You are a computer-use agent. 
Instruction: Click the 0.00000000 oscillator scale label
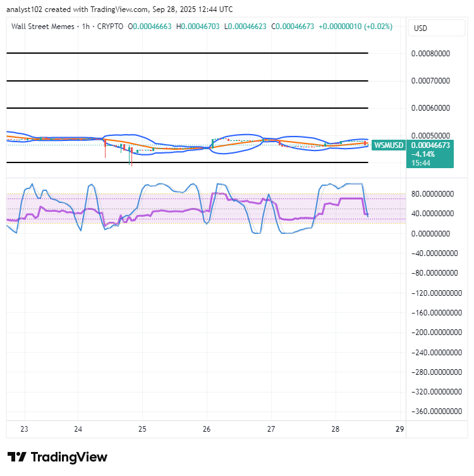click(430, 234)
